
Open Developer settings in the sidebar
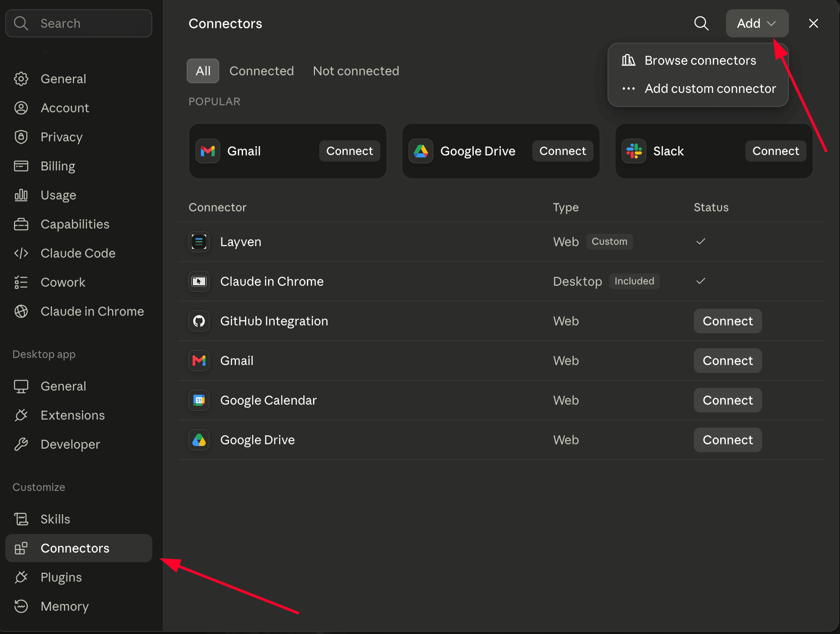tap(79, 444)
